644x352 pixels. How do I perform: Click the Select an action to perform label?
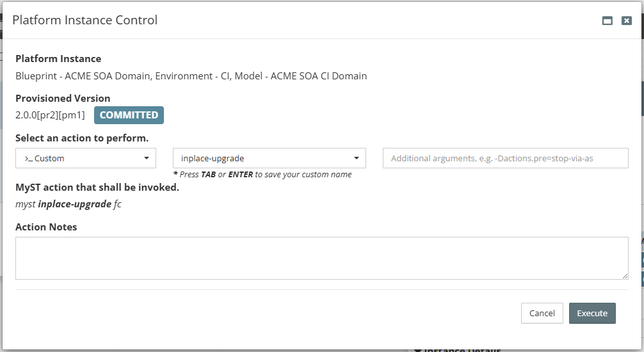click(82, 138)
